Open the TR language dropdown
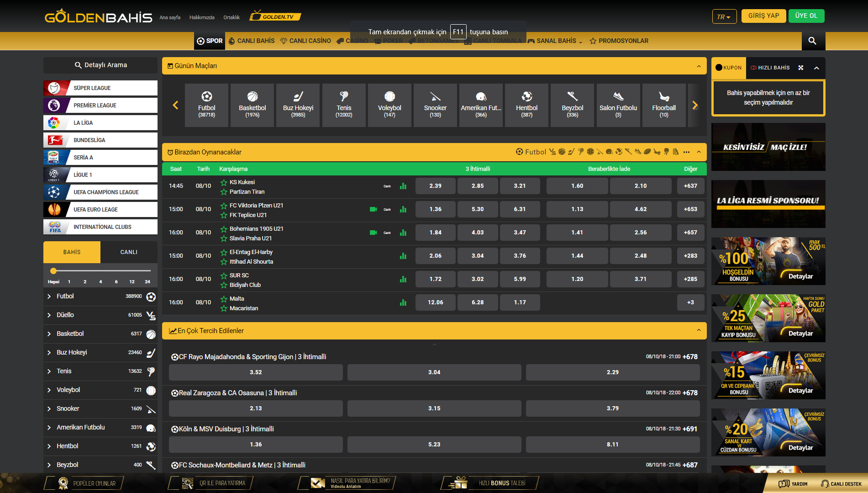 pos(724,16)
